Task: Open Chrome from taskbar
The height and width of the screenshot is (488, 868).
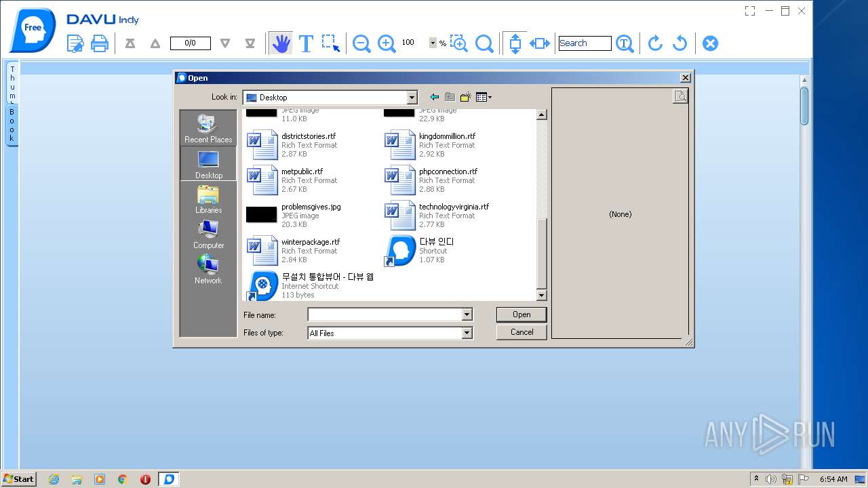Action: [x=123, y=479]
